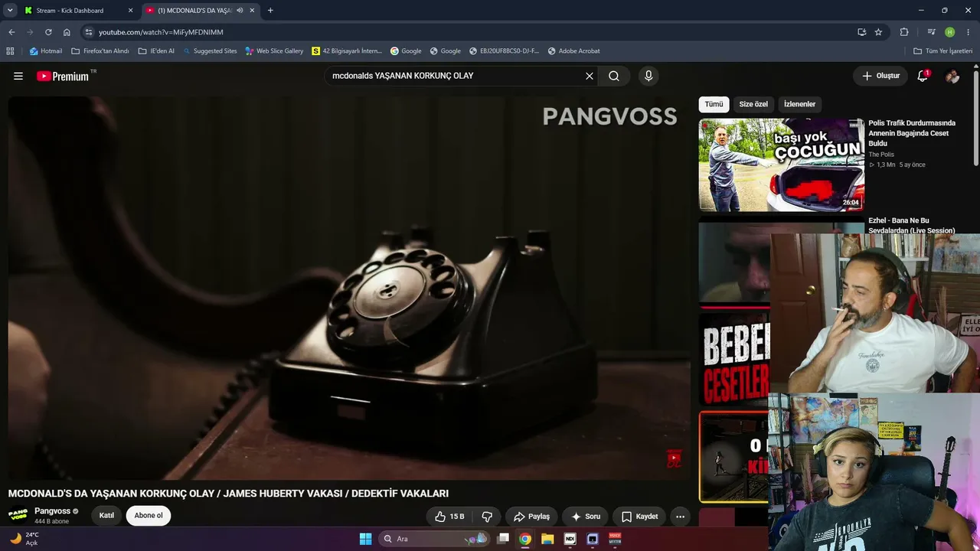The height and width of the screenshot is (551, 980).
Task: Share the video via Paylaş
Action: (531, 517)
